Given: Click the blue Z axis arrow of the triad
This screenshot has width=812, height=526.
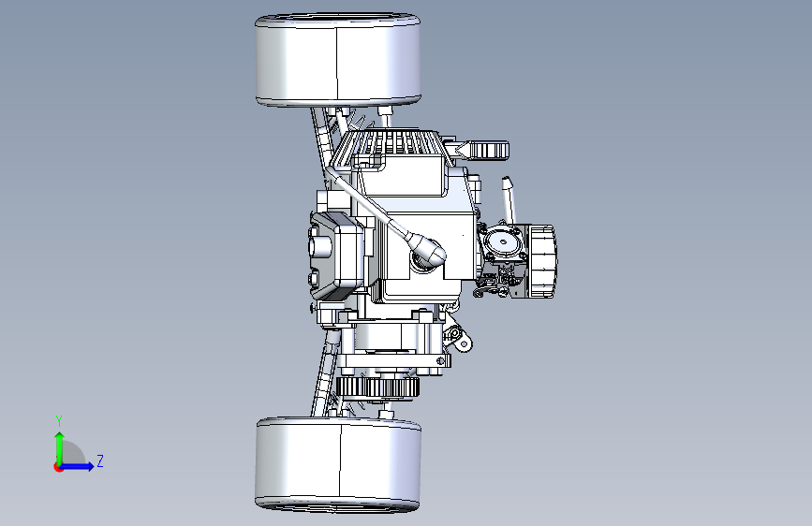Looking at the screenshot, I should [x=77, y=466].
